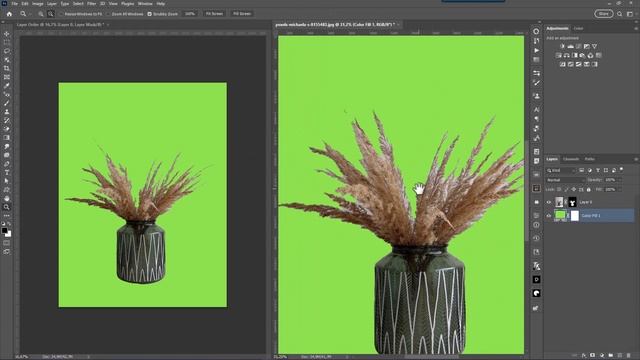Select the Rectangle shape tool
The height and width of the screenshot is (360, 640).
[7, 190]
